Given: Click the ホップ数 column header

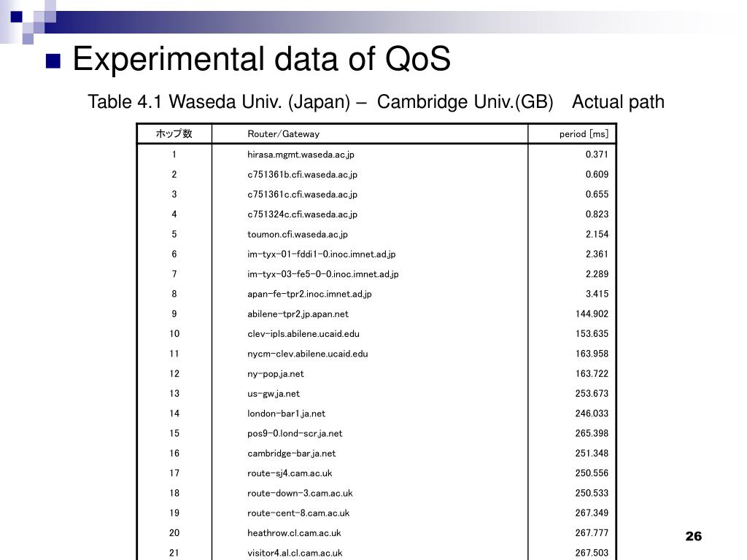Looking at the screenshot, I should pyautogui.click(x=174, y=134).
